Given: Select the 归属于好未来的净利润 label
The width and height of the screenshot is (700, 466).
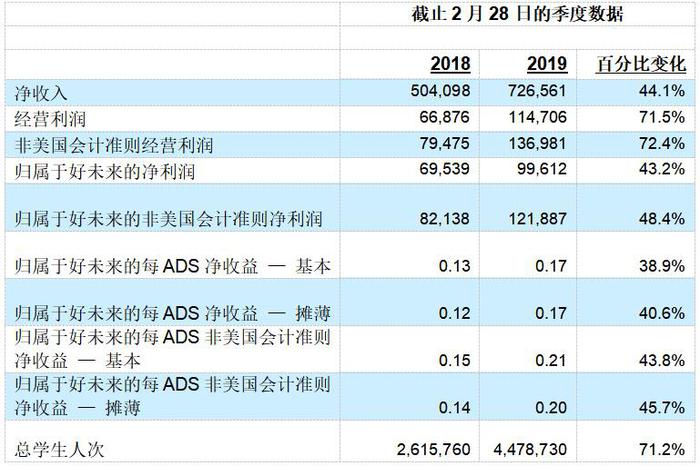Looking at the screenshot, I should 105,171.
